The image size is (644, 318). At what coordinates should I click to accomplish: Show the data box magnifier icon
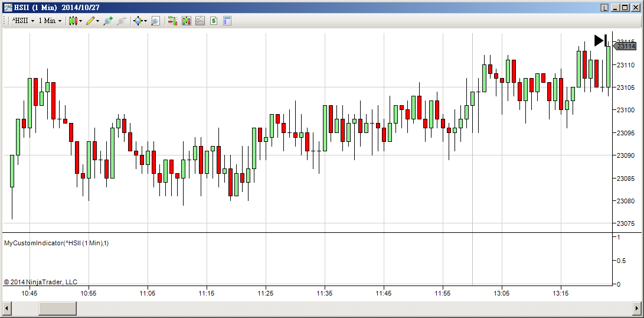[x=155, y=21]
